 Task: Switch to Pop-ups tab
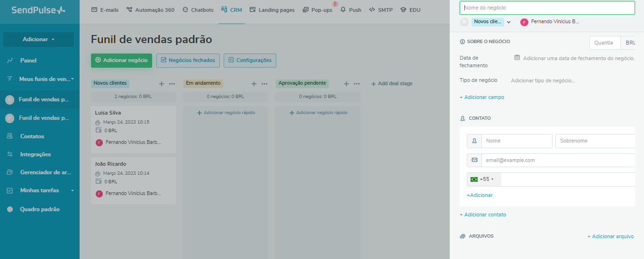tap(317, 10)
